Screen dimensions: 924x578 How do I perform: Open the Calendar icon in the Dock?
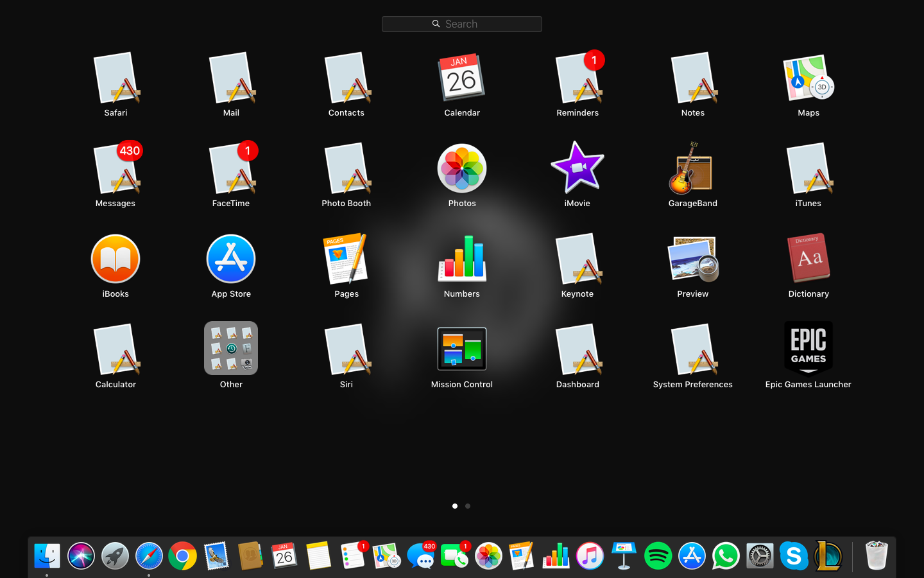(284, 556)
